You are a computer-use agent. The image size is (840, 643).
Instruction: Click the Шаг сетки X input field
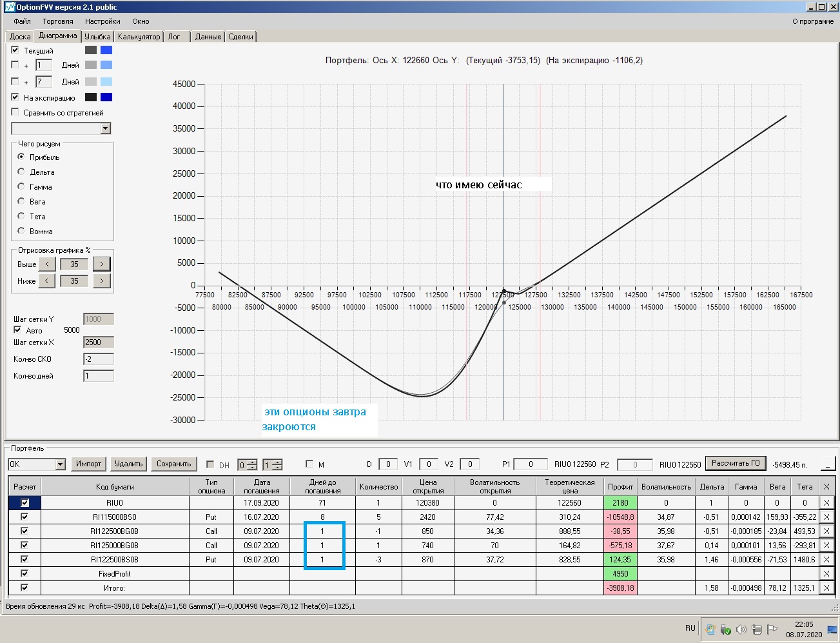99,342
